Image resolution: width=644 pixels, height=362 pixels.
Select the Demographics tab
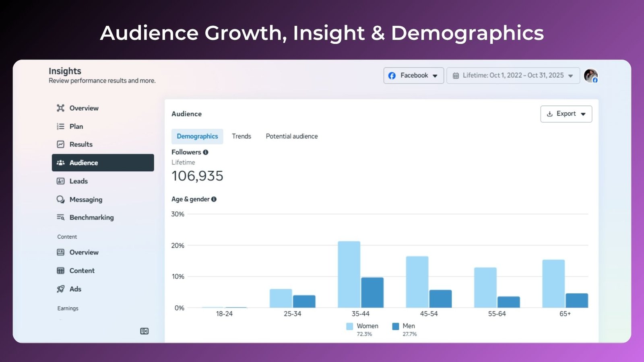click(x=197, y=136)
